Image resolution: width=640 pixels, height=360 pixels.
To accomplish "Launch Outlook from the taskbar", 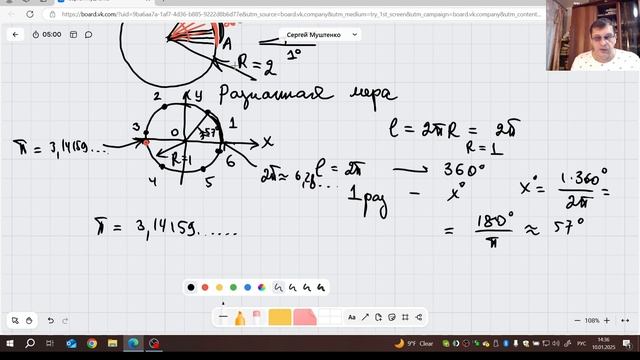I will coord(71,343).
